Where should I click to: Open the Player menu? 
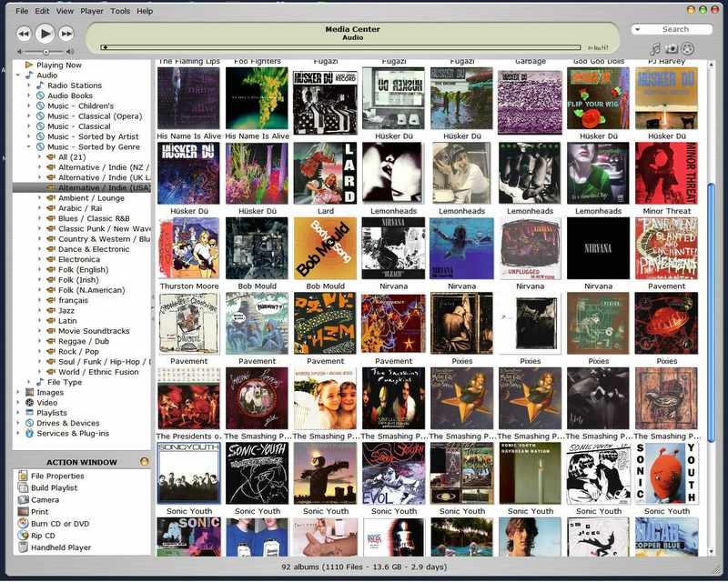(92, 11)
